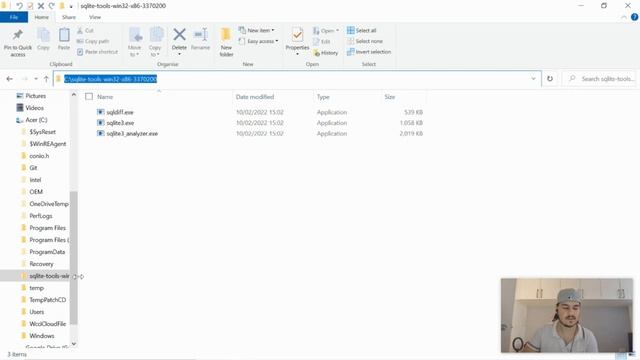Click Select all
Screen dimensions: 640x360
click(362, 31)
